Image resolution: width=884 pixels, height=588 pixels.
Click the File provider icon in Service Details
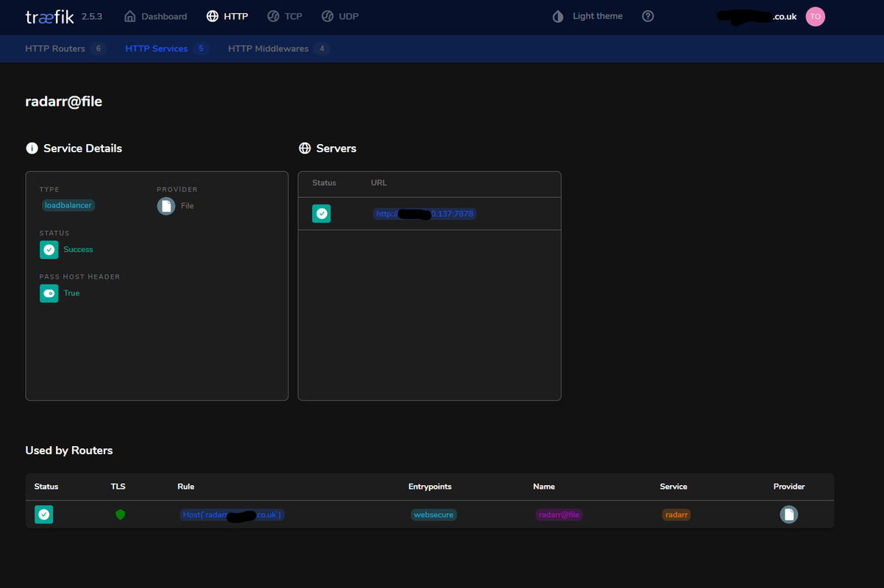pos(166,206)
